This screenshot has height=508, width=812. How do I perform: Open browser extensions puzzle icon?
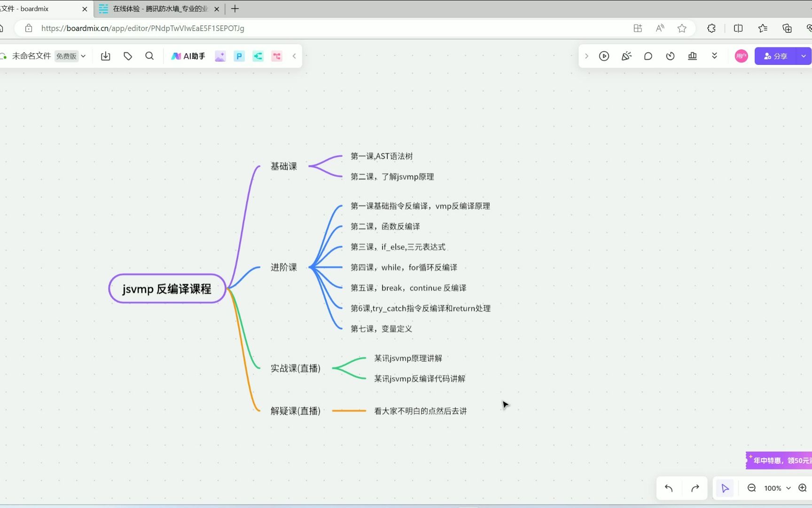[711, 28]
